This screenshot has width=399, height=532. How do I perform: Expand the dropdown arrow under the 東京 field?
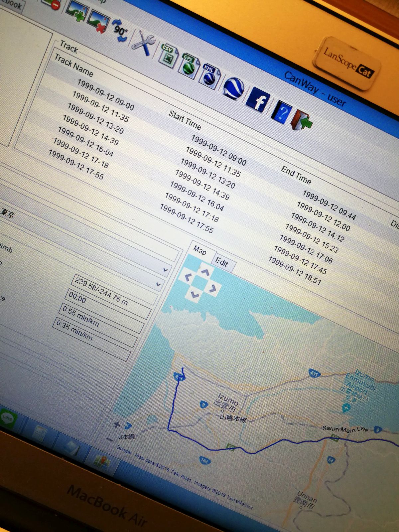(x=165, y=270)
